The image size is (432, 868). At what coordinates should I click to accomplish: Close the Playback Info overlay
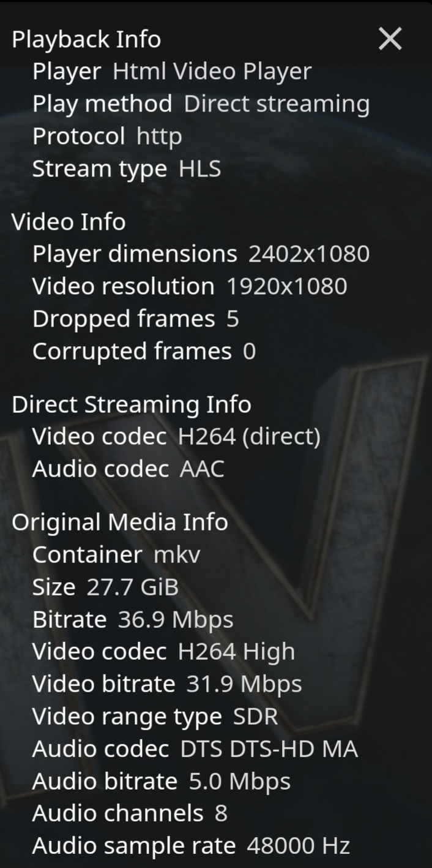tap(390, 39)
